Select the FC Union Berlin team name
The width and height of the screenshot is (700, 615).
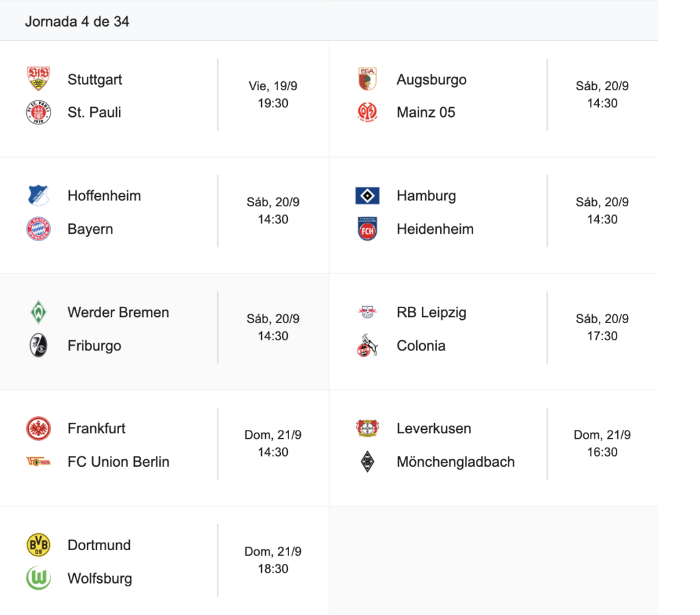tap(118, 462)
